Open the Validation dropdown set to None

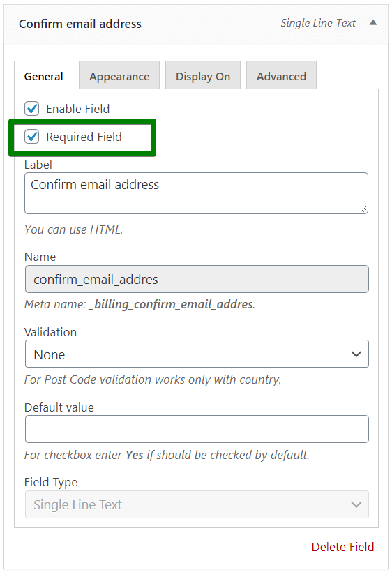point(197,354)
